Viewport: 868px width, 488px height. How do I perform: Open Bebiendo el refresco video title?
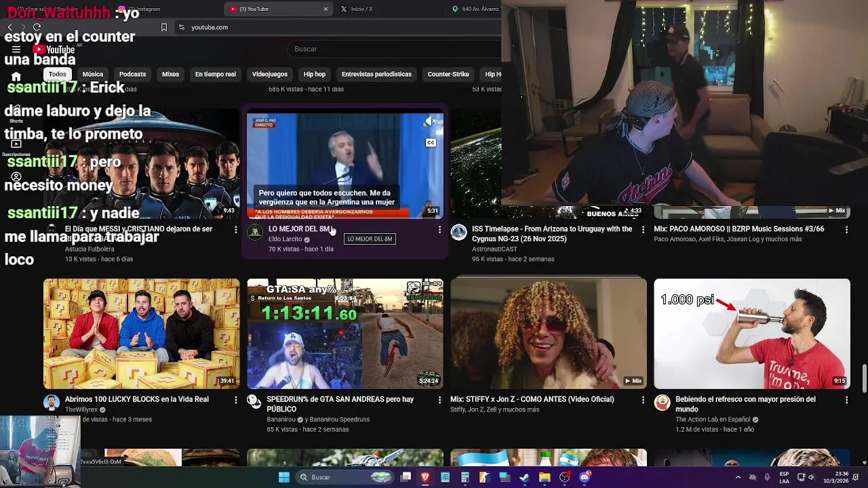click(745, 404)
